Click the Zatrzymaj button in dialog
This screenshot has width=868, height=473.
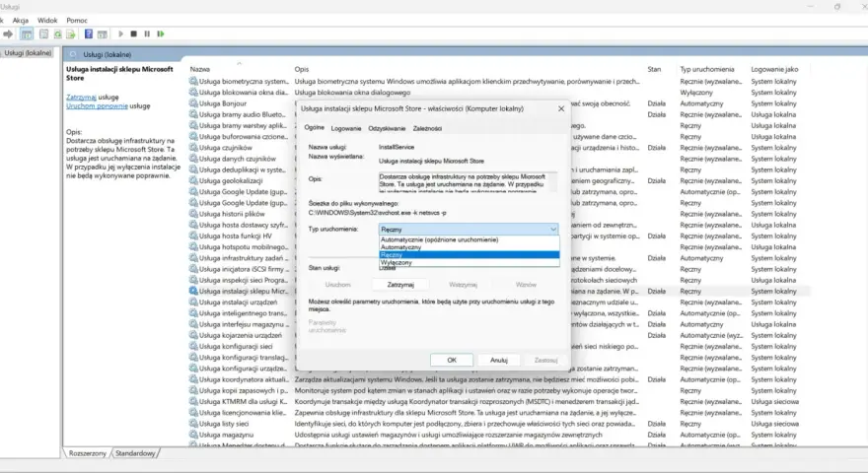click(400, 285)
